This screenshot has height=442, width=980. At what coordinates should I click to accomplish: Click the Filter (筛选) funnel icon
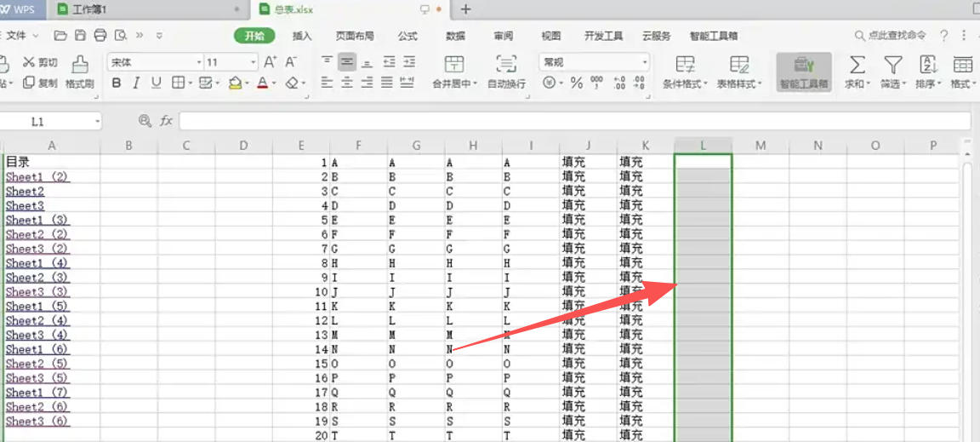pos(892,65)
